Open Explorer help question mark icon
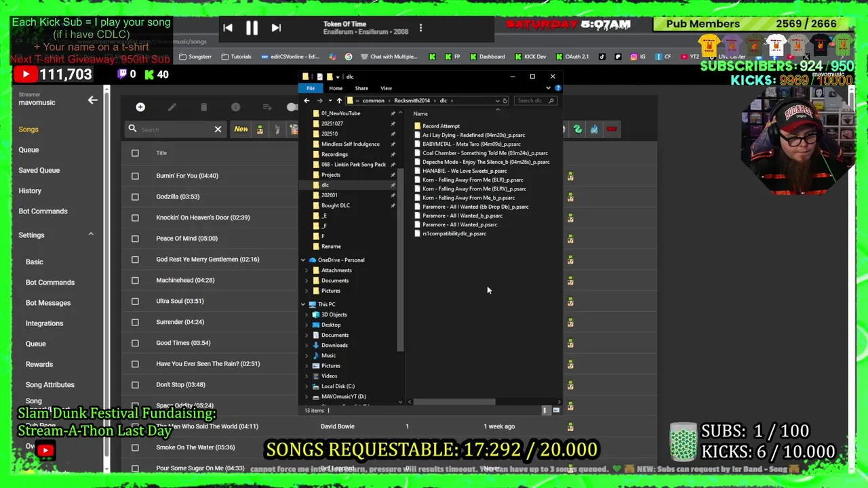The height and width of the screenshot is (488, 868). 557,88
